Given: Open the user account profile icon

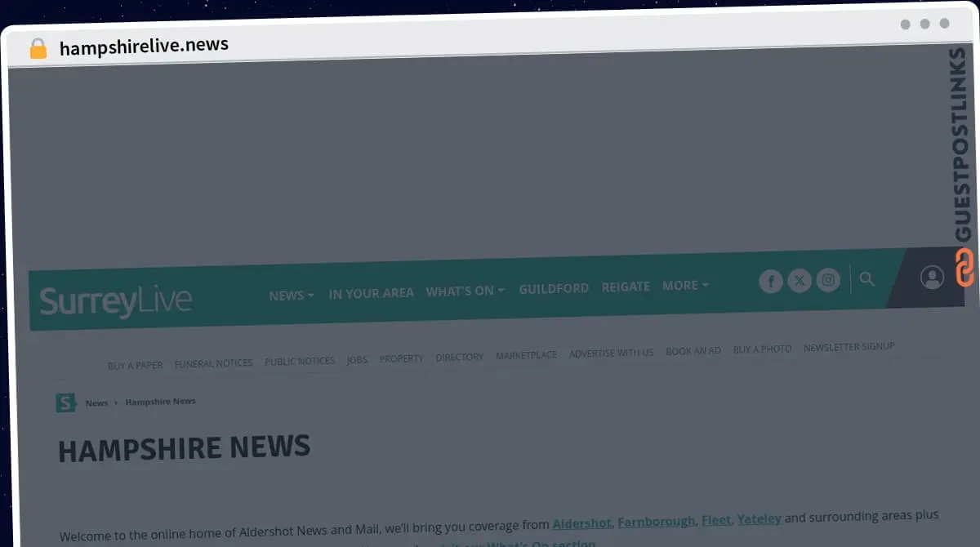Looking at the screenshot, I should coord(932,278).
